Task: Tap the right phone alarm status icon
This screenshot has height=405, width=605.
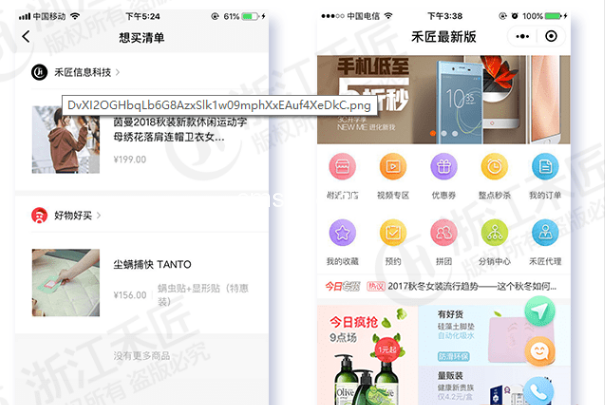Action: (514, 16)
